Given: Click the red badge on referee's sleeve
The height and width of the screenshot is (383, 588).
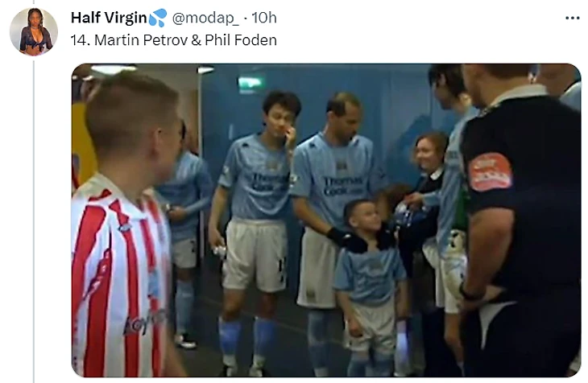Looking at the screenshot, I should click(x=490, y=172).
